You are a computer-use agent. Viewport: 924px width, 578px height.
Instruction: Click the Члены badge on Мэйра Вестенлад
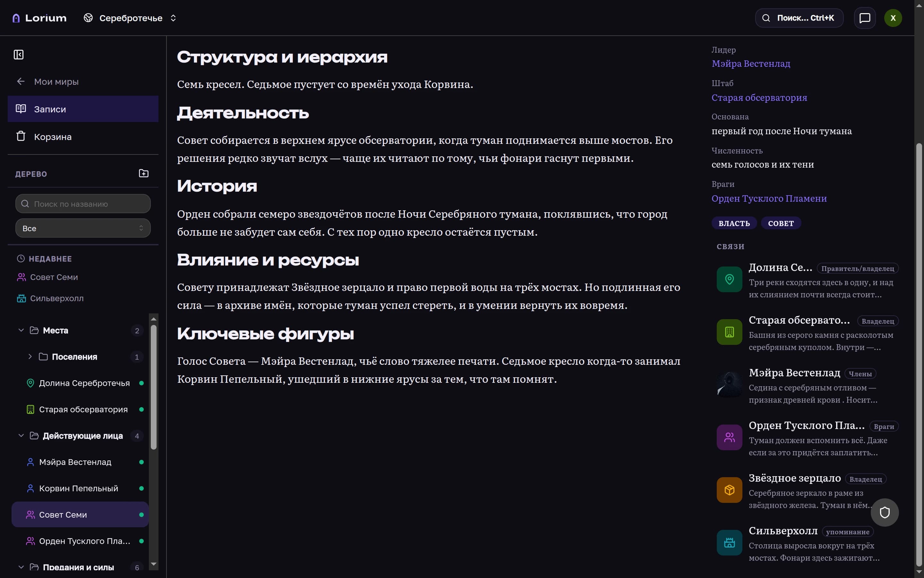tap(860, 374)
